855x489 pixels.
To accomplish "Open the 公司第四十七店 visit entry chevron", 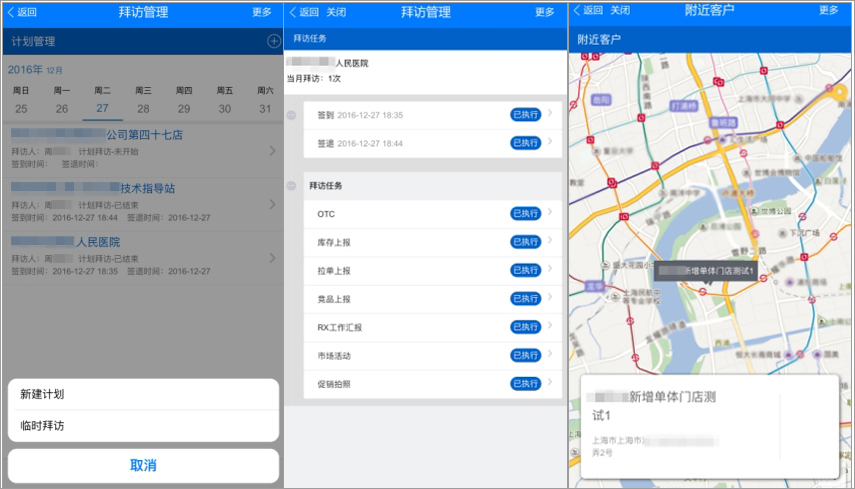I will [273, 151].
